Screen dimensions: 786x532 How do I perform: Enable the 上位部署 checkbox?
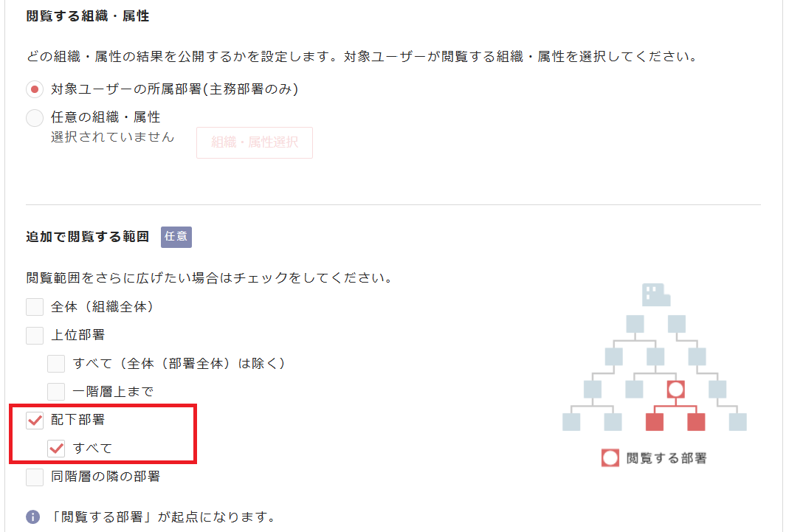point(35,335)
